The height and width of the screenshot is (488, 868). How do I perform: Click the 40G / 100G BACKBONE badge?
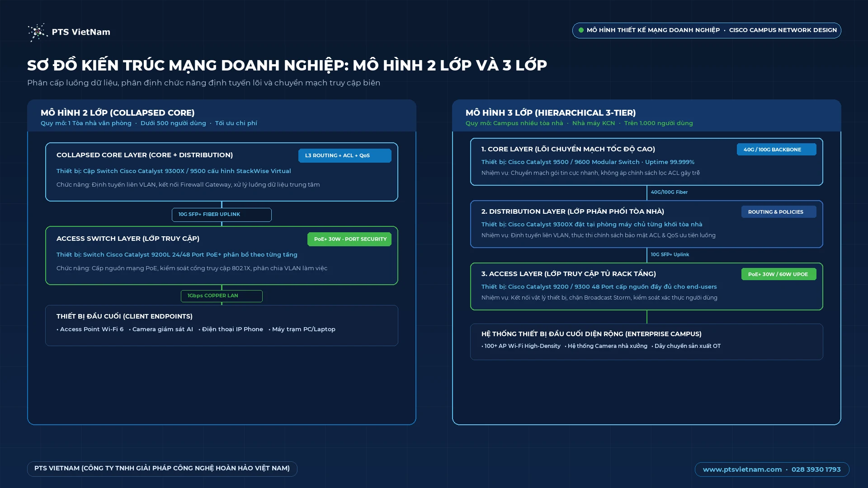click(x=776, y=150)
